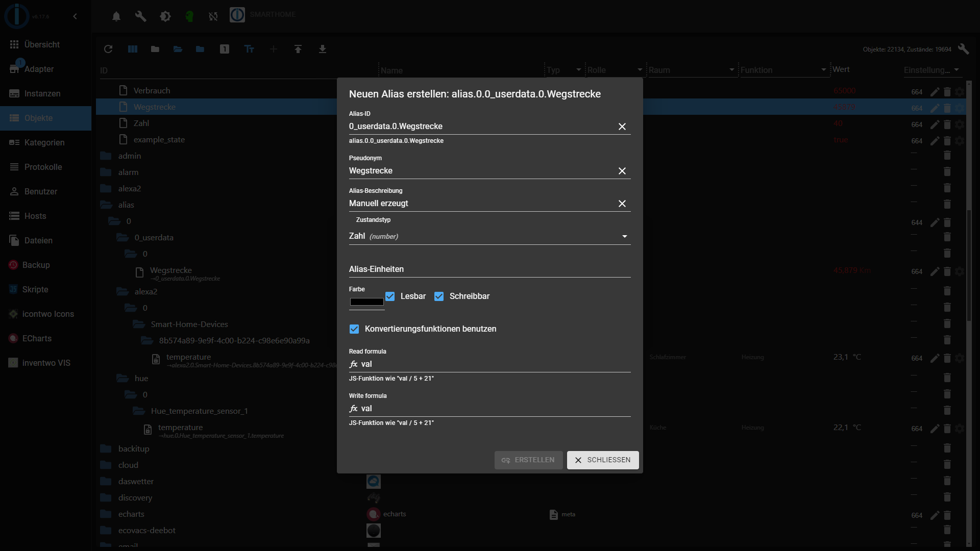Screen dimensions: 980x551
Task: Uncheck Konvertierungsfunktionen benutzen
Action: (x=354, y=329)
